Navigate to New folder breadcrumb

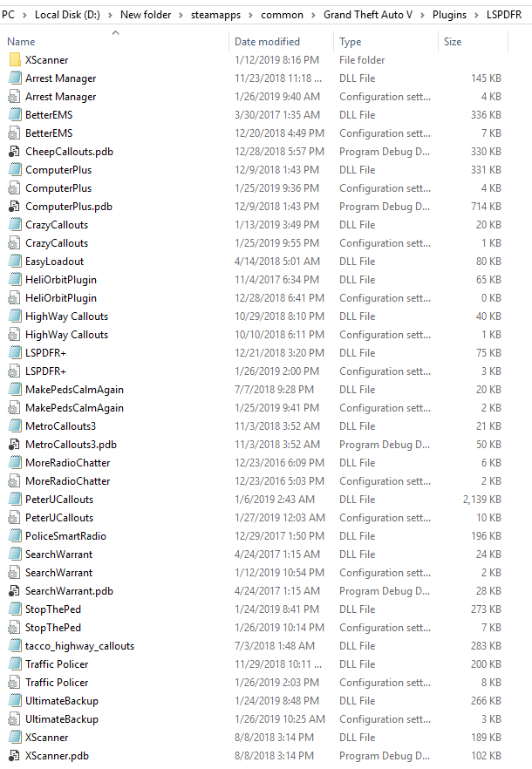[x=146, y=15]
